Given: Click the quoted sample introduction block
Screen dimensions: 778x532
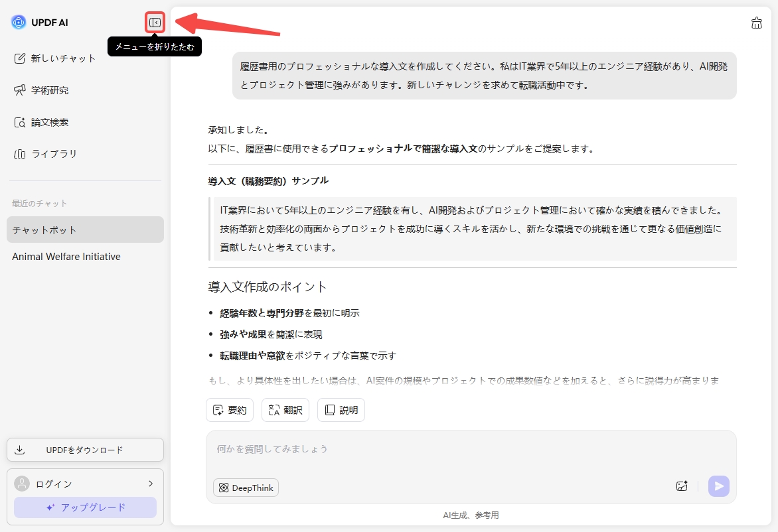Looking at the screenshot, I should [x=473, y=229].
